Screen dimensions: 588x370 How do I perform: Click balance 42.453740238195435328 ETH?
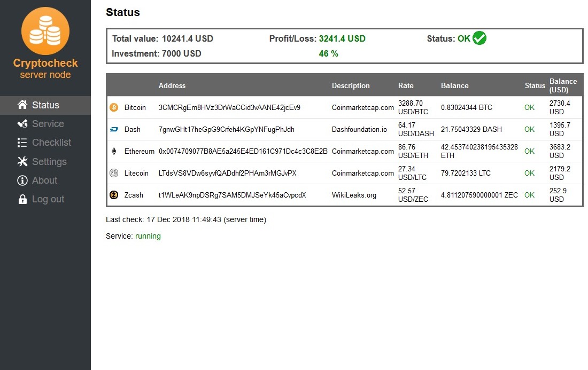479,151
